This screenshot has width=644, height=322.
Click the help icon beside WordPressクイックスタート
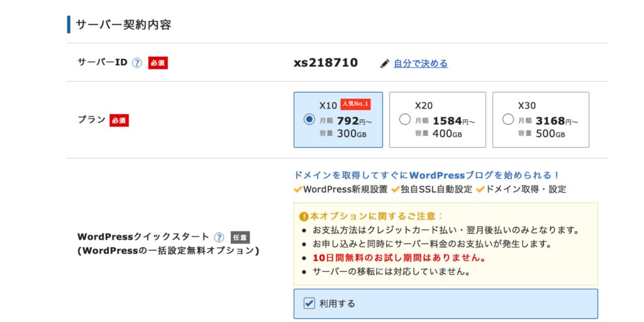click(219, 237)
